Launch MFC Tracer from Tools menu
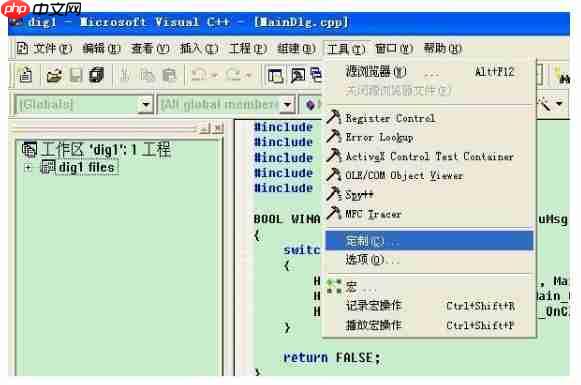Image resolution: width=581 pixels, height=385 pixels. [429, 214]
